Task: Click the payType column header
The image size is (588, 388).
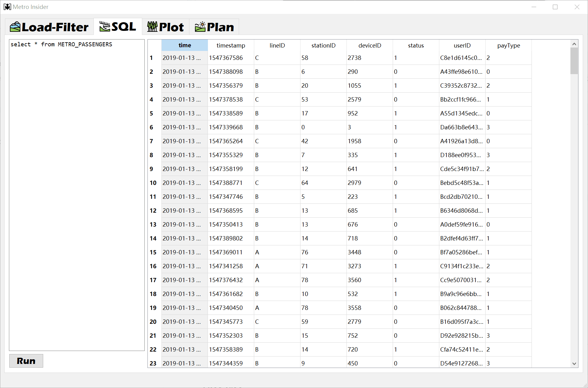Action: click(x=508, y=45)
